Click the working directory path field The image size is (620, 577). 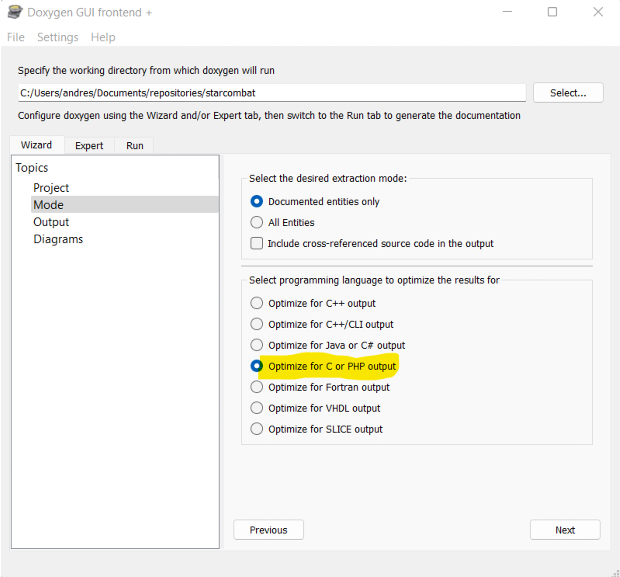tap(272, 93)
